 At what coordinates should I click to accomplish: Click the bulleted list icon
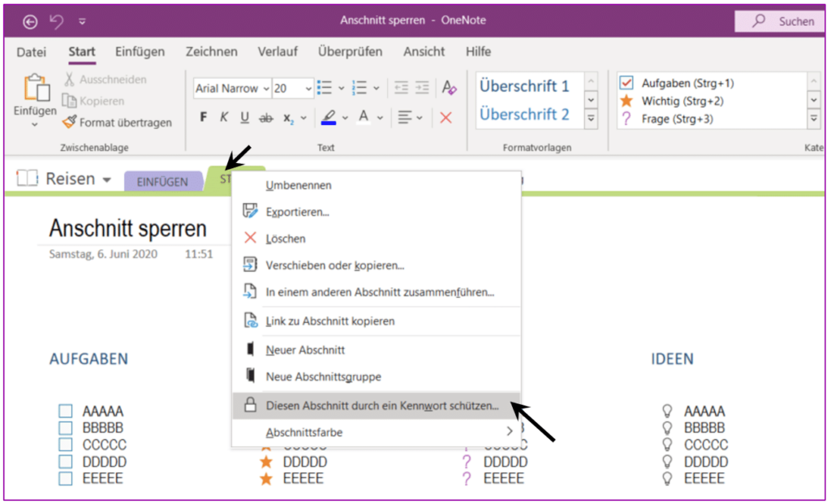[x=325, y=88]
